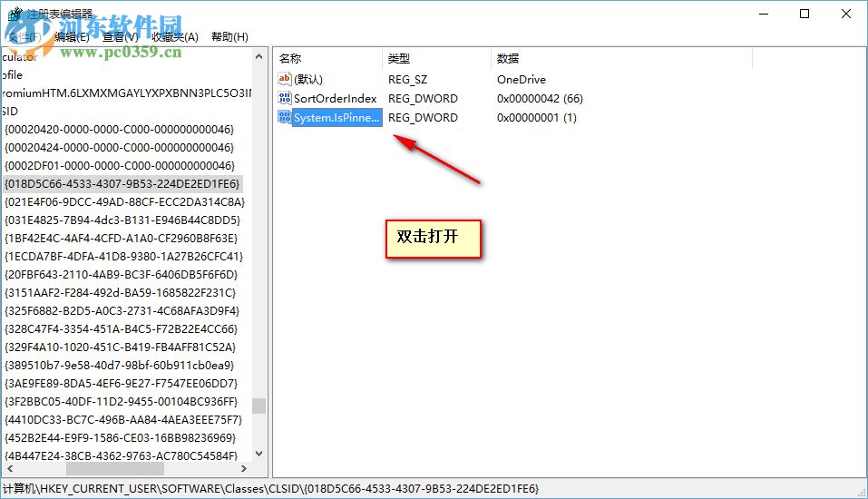Screen dimensions: 868x499
Task: Click the tree horizontal scrollbar thumb
Action: (115, 468)
